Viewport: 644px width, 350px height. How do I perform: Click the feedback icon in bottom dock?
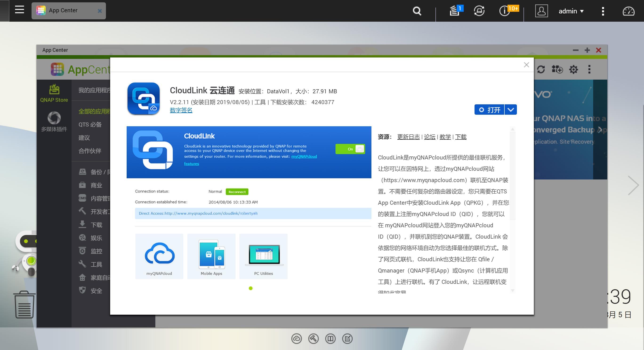click(x=347, y=339)
